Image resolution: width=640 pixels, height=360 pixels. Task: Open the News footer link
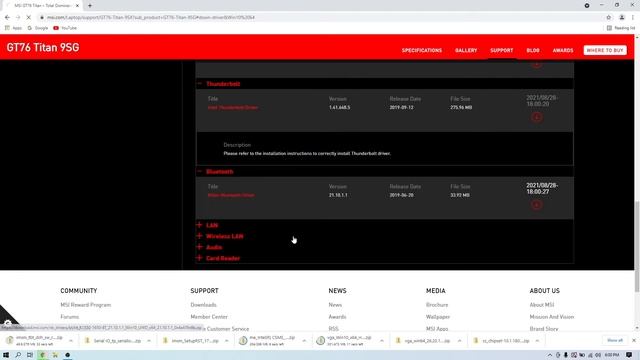pyautogui.click(x=335, y=305)
